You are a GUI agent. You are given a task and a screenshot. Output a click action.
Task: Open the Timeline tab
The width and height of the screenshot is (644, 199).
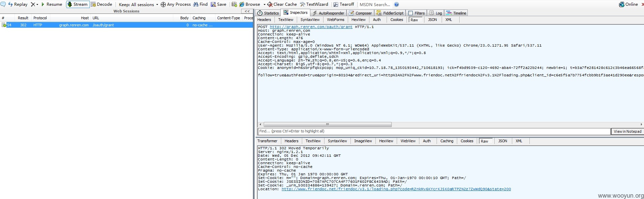click(x=456, y=13)
